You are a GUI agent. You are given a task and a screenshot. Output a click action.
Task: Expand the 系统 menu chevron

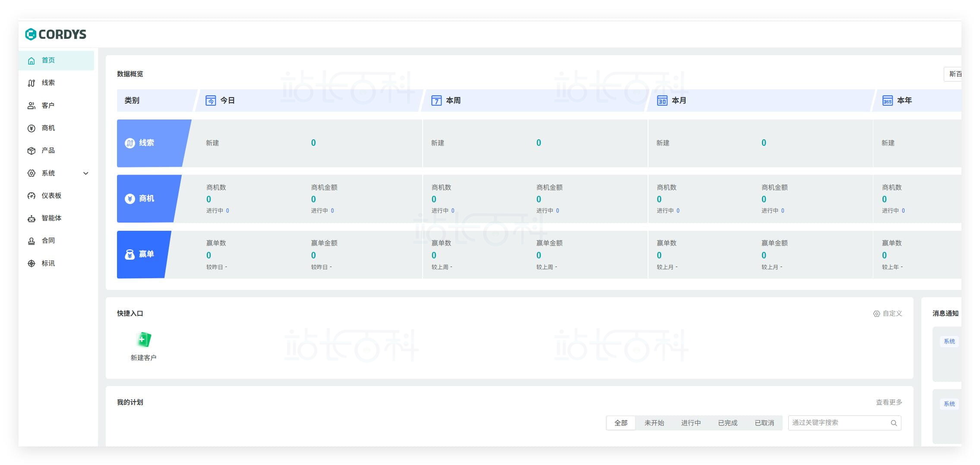coord(85,173)
